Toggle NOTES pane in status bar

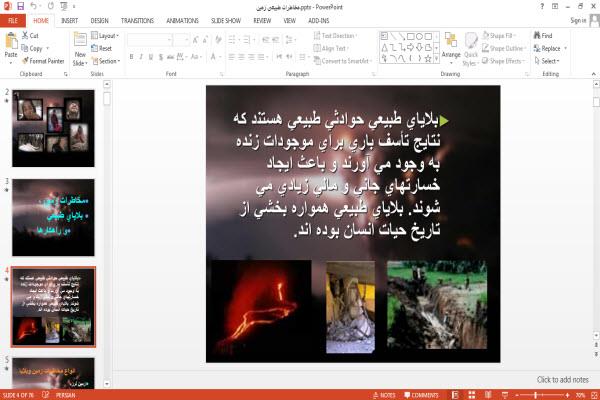[x=384, y=395]
